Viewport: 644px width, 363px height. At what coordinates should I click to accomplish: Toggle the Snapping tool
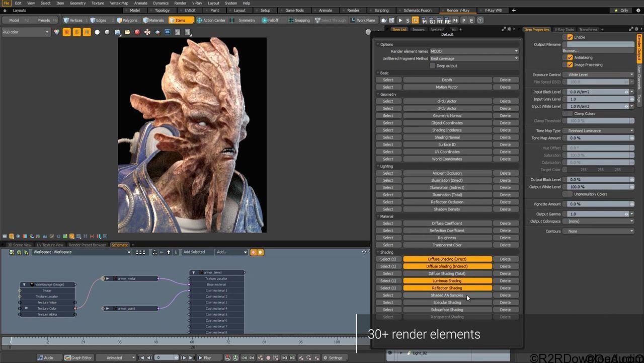click(298, 20)
